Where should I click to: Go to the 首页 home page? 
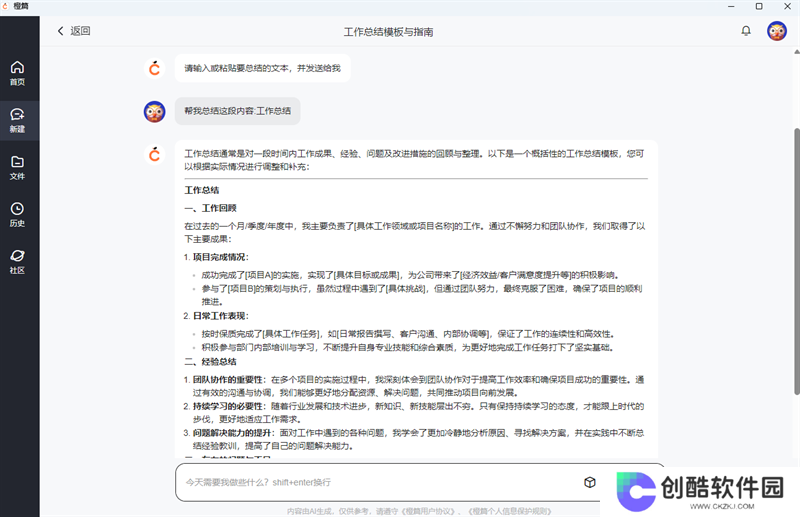(17, 73)
